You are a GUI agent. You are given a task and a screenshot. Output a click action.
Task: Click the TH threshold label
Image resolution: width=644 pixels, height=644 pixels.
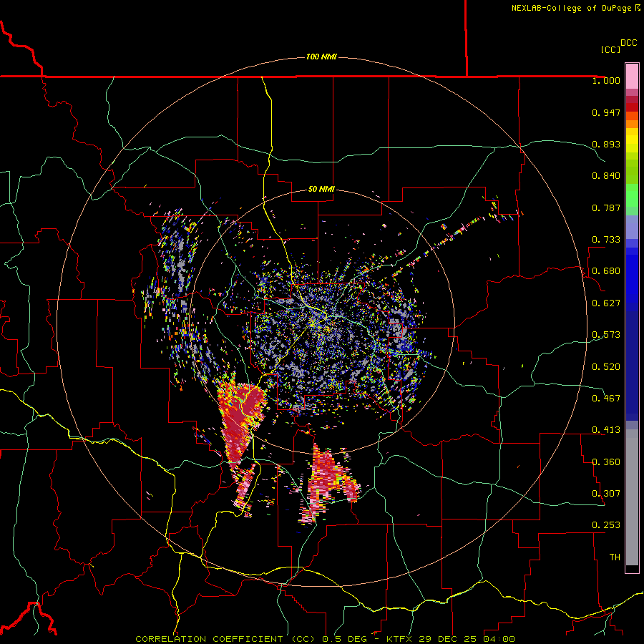point(615,557)
